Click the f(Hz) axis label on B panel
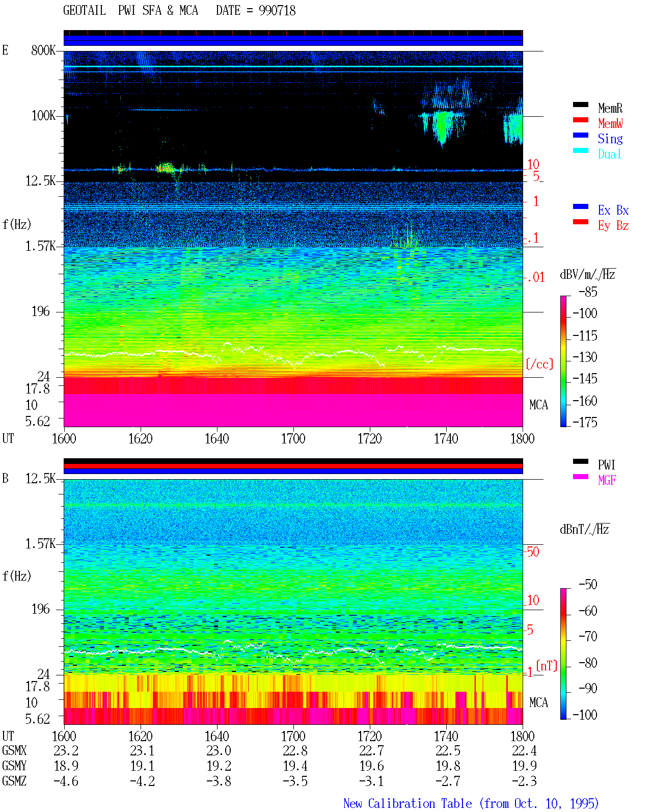This screenshot has height=812, width=652. tap(17, 576)
